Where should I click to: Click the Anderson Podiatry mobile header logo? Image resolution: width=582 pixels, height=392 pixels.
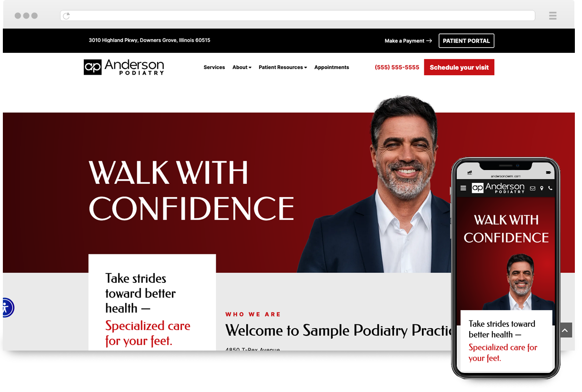pyautogui.click(x=498, y=188)
